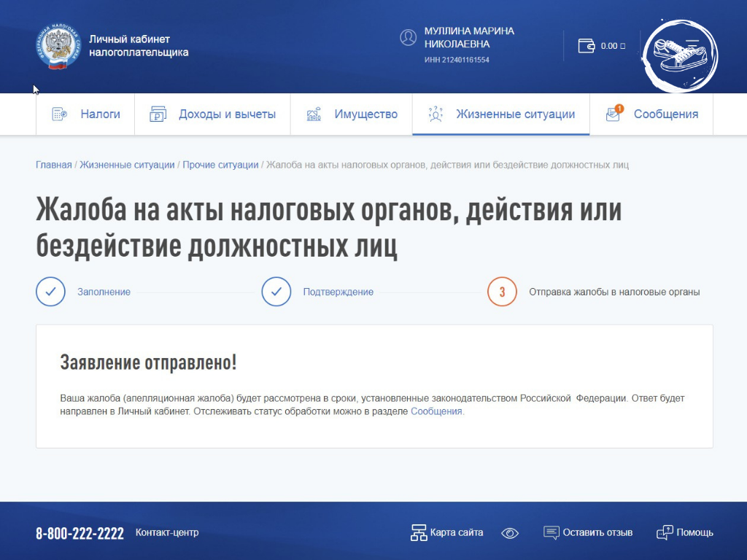The image size is (747, 560).
Task: Click the Сообщения envelope icon with badge
Action: click(614, 113)
